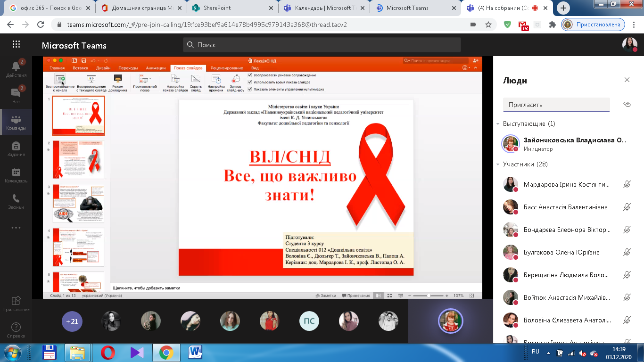Open the Gmail checker extension

[x=523, y=25]
